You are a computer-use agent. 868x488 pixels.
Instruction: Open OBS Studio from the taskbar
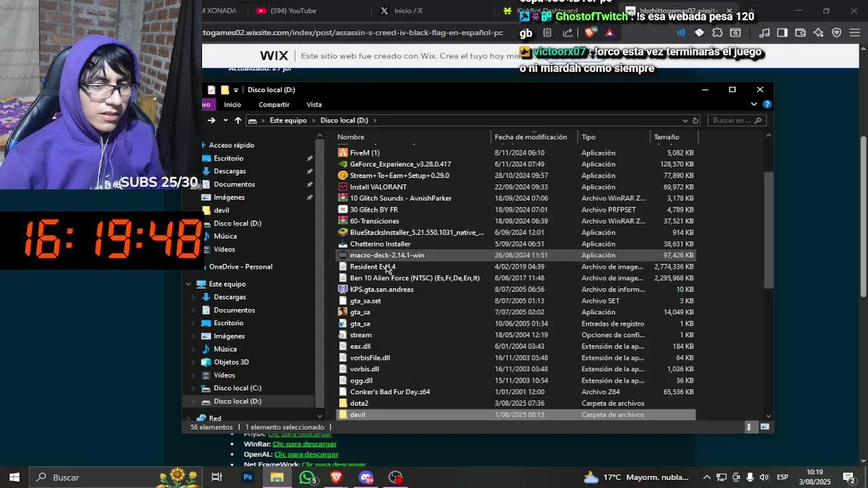395,477
